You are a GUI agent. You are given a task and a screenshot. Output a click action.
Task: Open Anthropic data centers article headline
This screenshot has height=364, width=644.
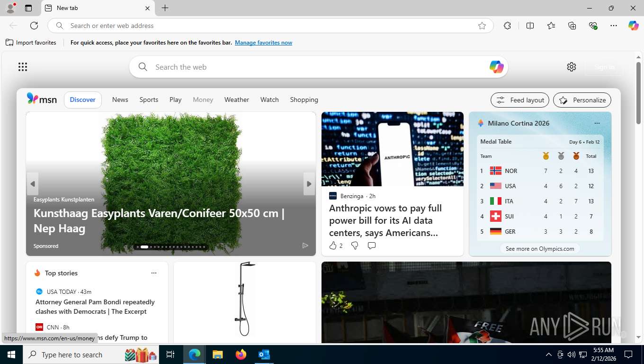coord(385,220)
